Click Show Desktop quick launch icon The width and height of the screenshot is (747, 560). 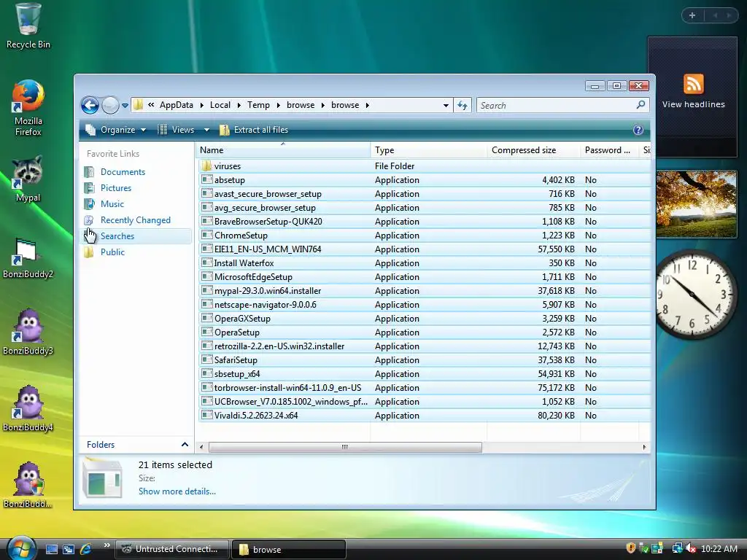pyautogui.click(x=52, y=549)
